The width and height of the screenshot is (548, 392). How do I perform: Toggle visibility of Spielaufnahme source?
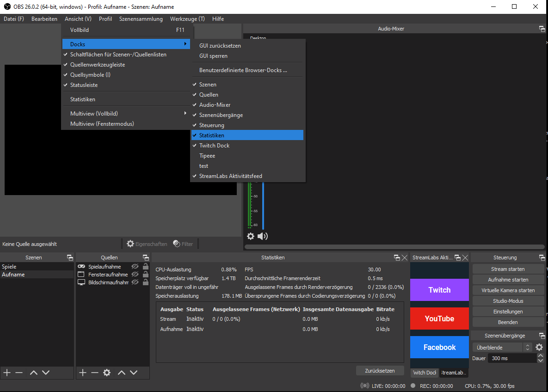(135, 267)
